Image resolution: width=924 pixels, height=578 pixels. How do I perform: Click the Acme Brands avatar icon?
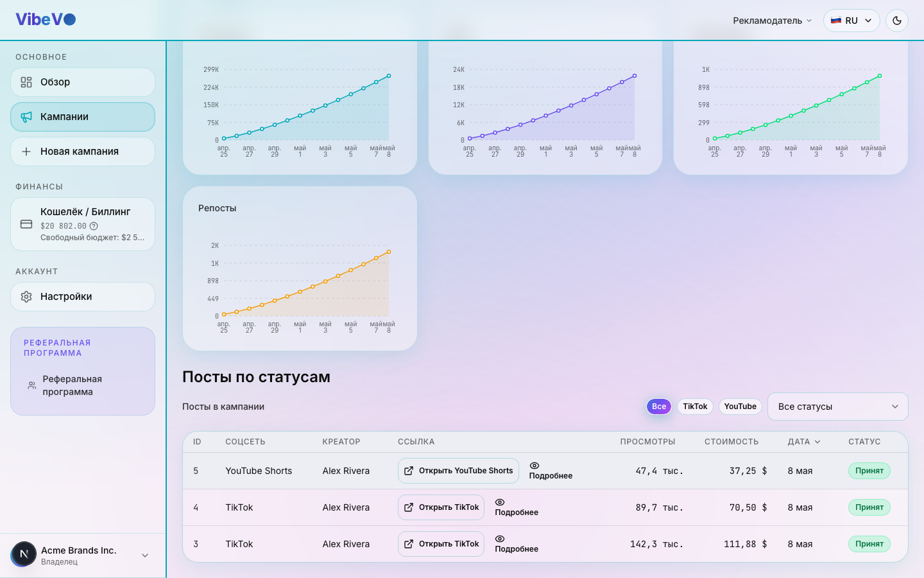coord(24,554)
